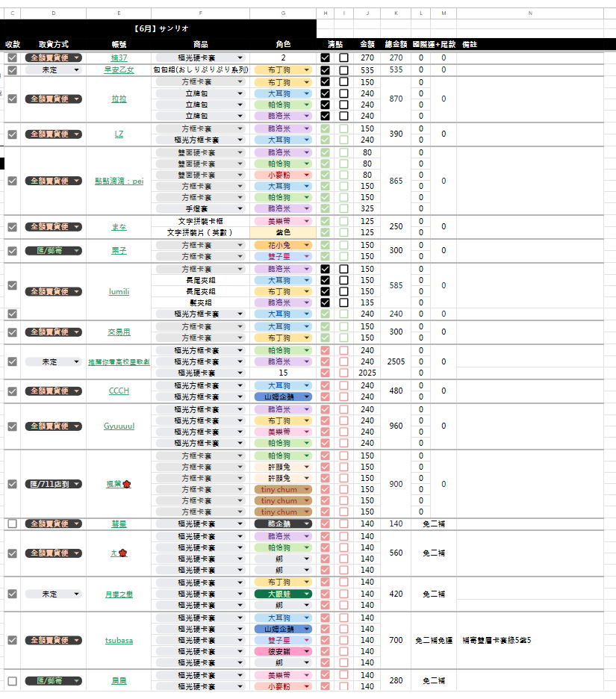Toggle the 收款 checkbox for 栗子
This screenshot has height=699, width=616.
[13, 251]
